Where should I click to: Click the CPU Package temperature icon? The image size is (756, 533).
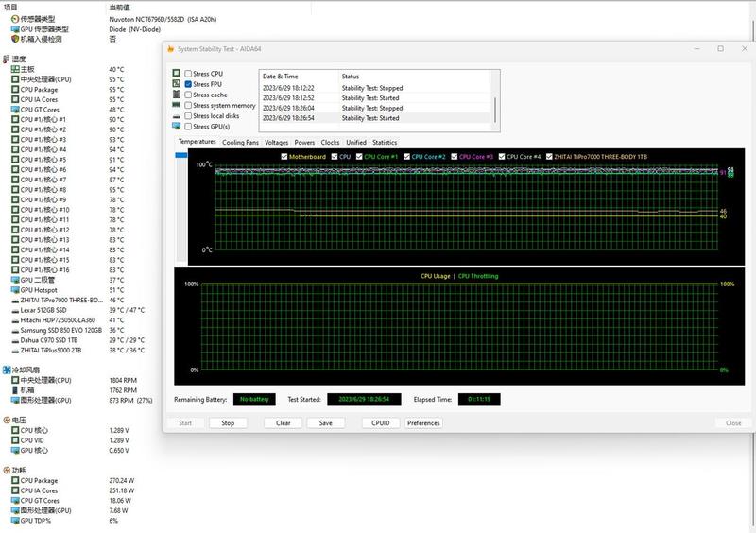click(x=15, y=89)
